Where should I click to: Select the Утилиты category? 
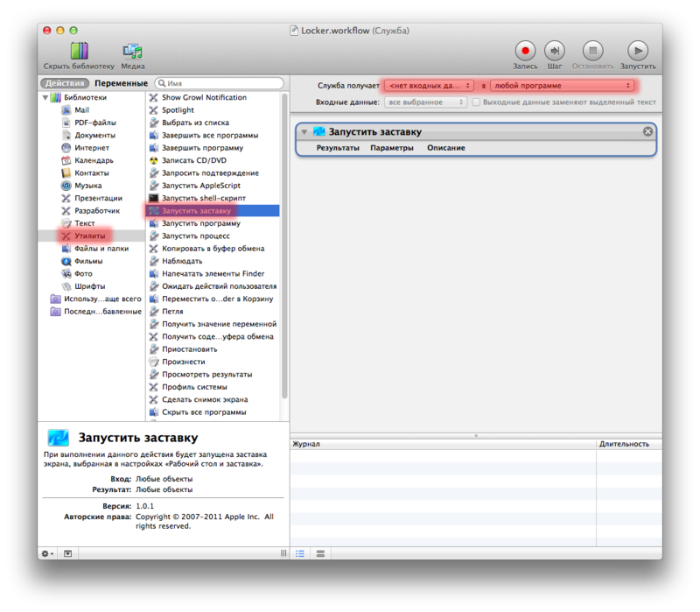coord(90,236)
